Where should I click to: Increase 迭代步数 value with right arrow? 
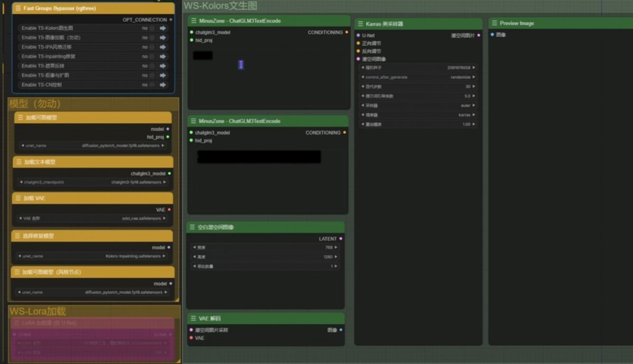[x=474, y=87]
